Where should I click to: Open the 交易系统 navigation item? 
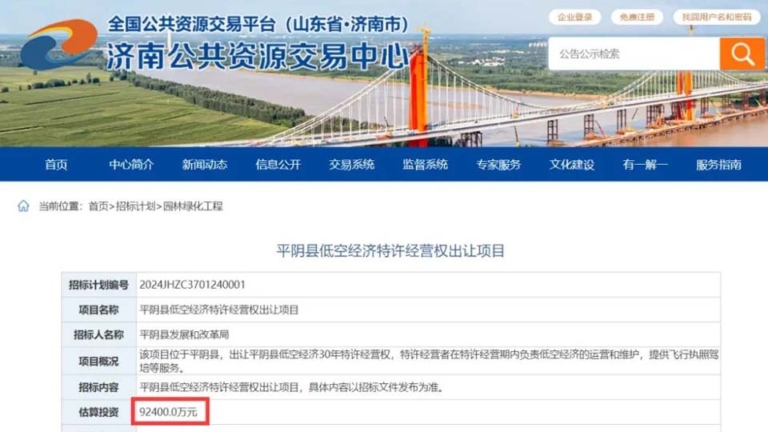tap(352, 165)
